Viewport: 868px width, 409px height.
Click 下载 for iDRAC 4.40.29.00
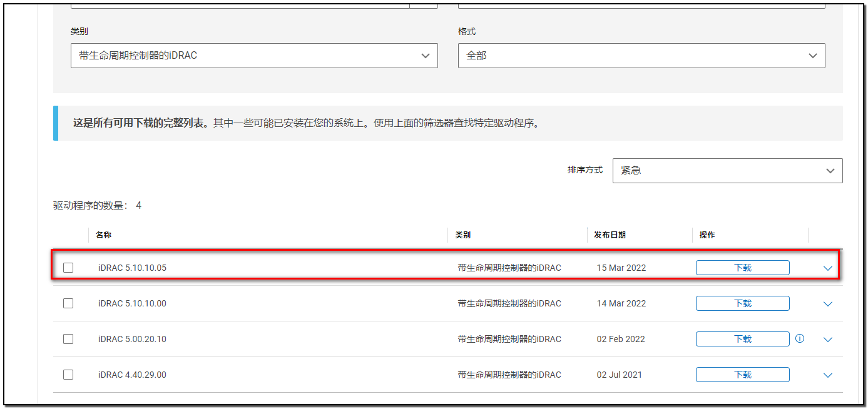point(742,374)
